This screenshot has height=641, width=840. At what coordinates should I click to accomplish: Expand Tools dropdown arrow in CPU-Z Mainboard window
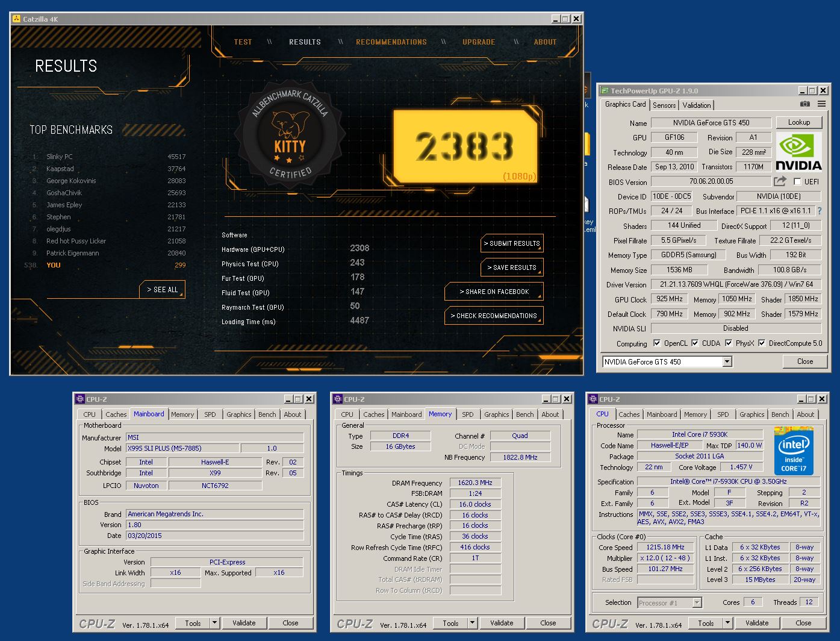pyautogui.click(x=214, y=623)
